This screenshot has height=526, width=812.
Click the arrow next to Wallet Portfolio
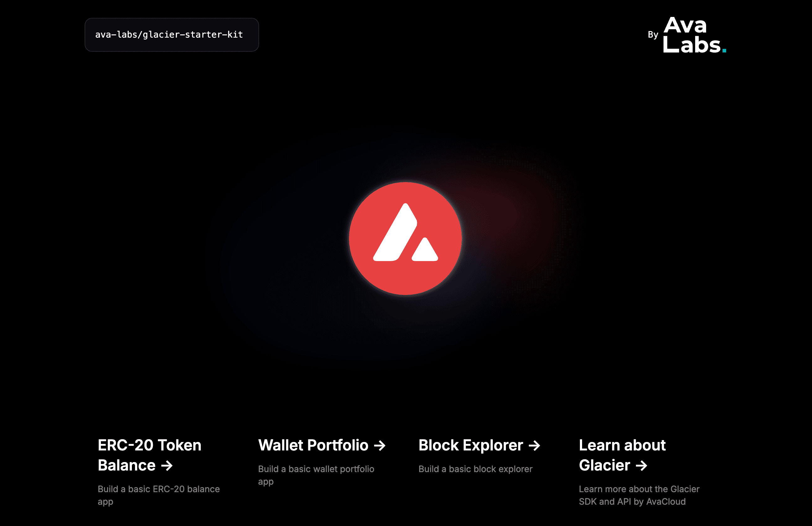[x=380, y=445]
